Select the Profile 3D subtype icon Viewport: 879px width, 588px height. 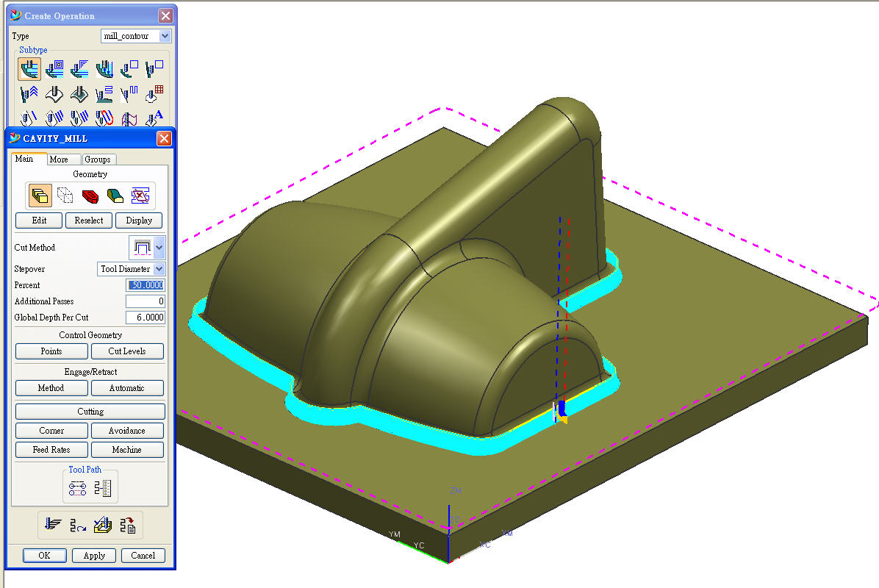pyautogui.click(x=129, y=118)
